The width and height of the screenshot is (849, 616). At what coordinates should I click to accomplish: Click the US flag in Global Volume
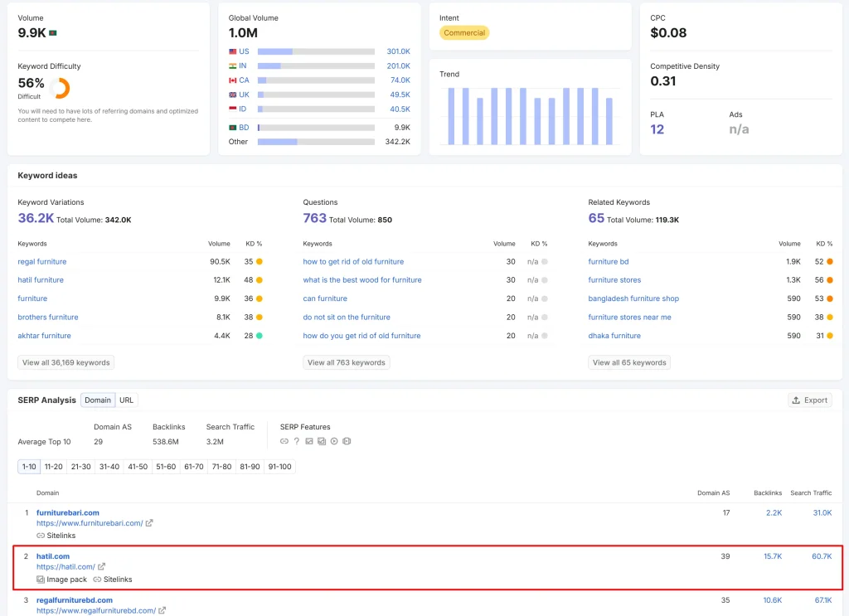point(233,51)
